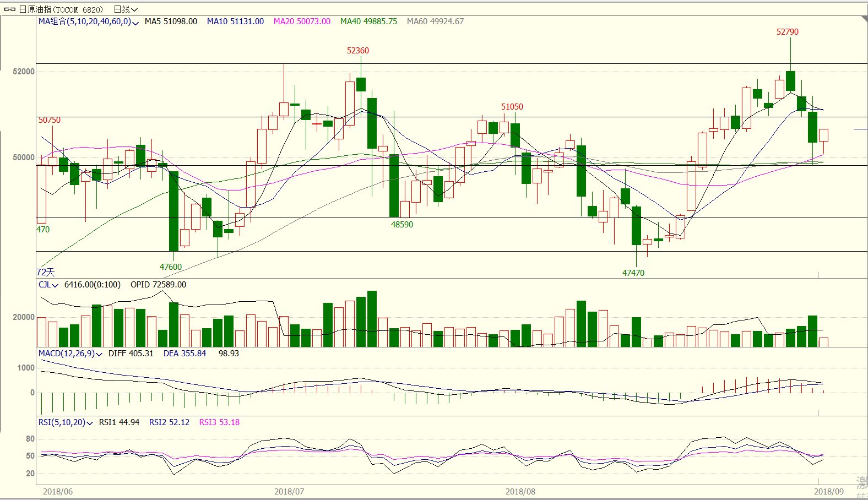Click the MA5 51098.00 legend label
This screenshot has width=868, height=500.
click(171, 21)
